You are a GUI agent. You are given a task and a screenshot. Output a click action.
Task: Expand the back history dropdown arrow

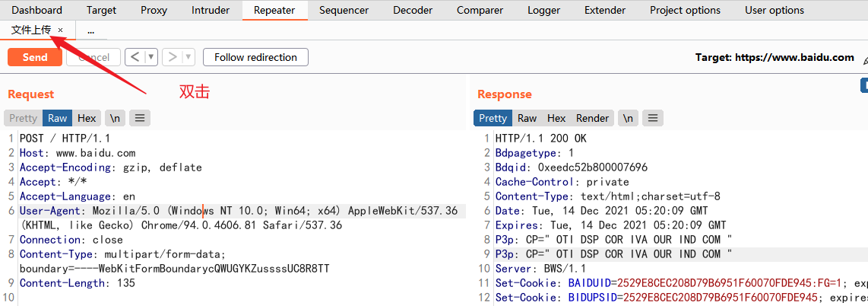pyautogui.click(x=152, y=57)
